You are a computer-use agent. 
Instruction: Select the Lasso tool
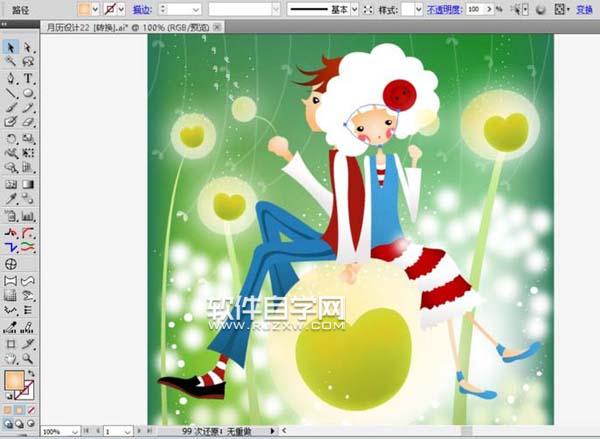(x=28, y=61)
